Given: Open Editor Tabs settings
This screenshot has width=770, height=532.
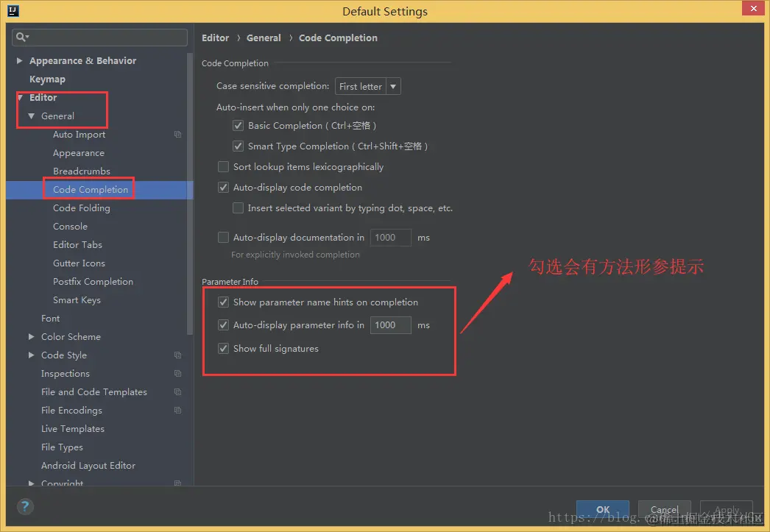Looking at the screenshot, I should coord(77,244).
